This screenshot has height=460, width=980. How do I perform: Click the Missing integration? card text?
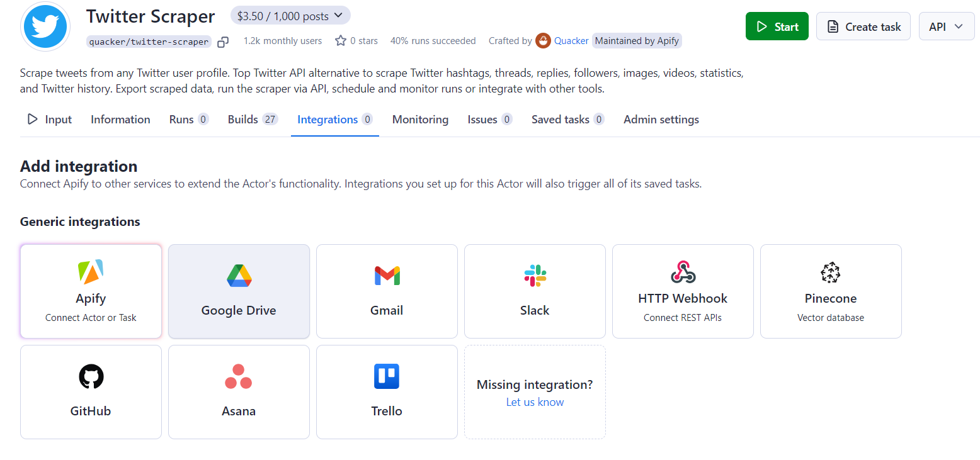tap(535, 384)
